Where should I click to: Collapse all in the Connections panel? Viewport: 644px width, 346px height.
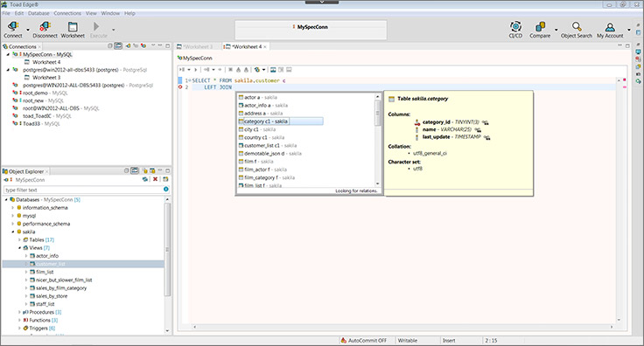pyautogui.click(x=110, y=46)
